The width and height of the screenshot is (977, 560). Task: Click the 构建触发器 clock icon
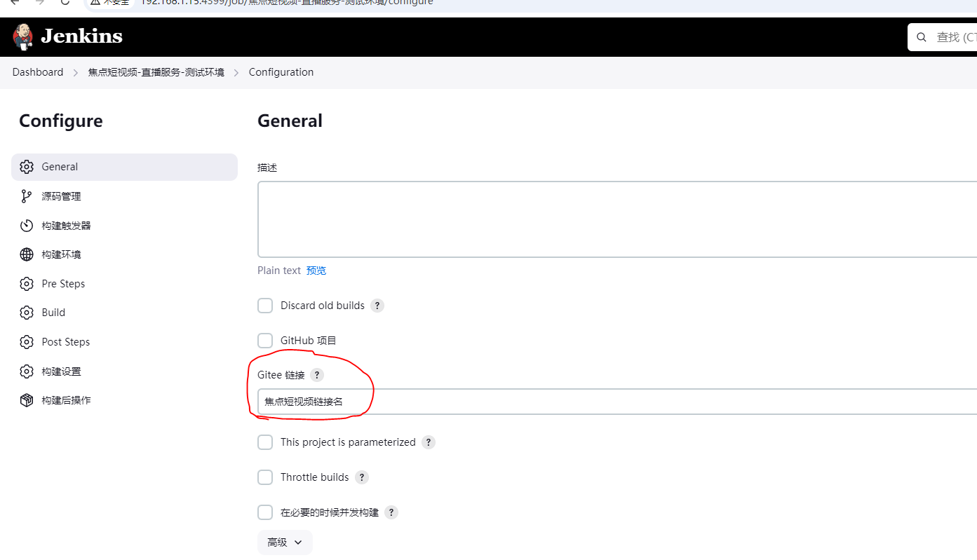[x=27, y=226]
